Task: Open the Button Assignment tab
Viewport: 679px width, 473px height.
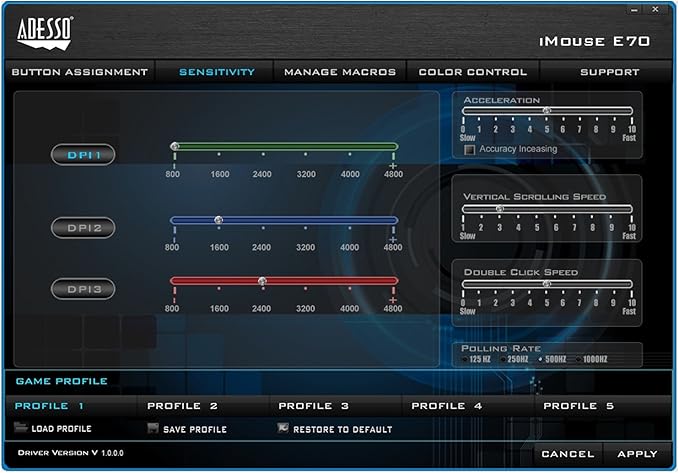Action: click(x=80, y=72)
